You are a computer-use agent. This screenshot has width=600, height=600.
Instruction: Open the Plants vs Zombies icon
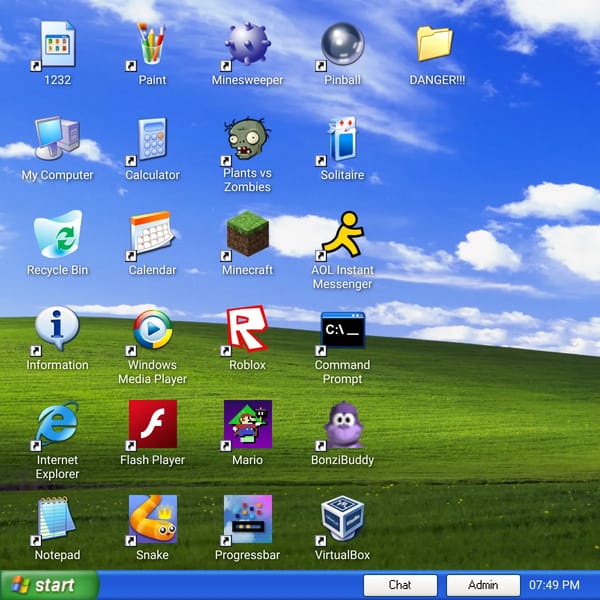coord(247,140)
